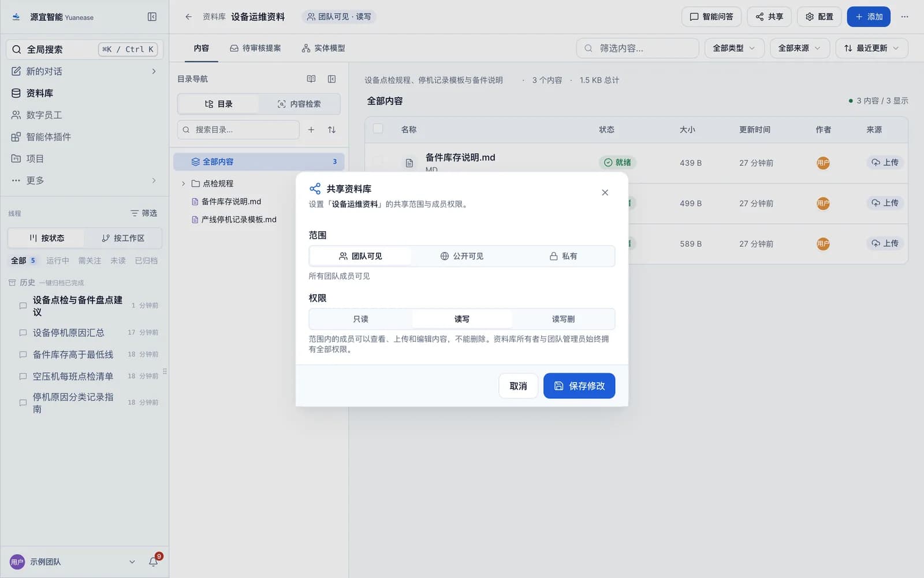The image size is (924, 578).
Task: Open the book view icon in 目录导航
Action: pyautogui.click(x=311, y=79)
